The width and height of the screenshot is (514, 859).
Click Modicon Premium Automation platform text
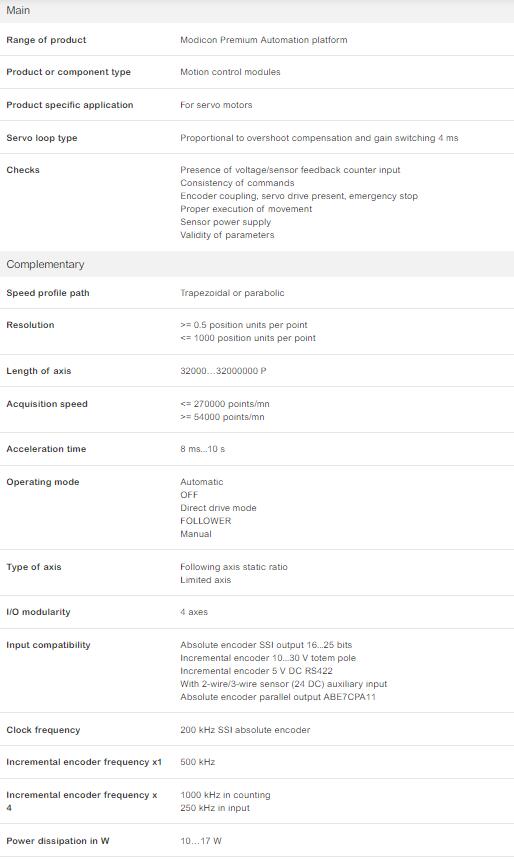pos(264,40)
